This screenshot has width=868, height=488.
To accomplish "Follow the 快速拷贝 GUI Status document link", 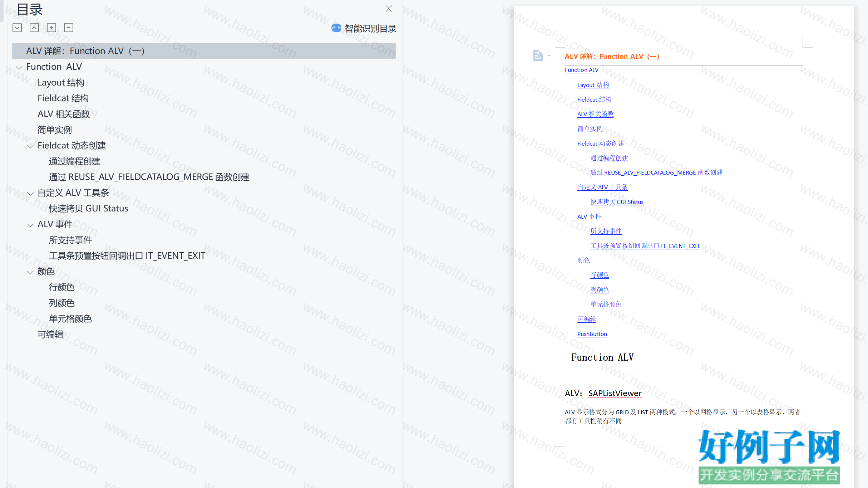I will tap(617, 202).
